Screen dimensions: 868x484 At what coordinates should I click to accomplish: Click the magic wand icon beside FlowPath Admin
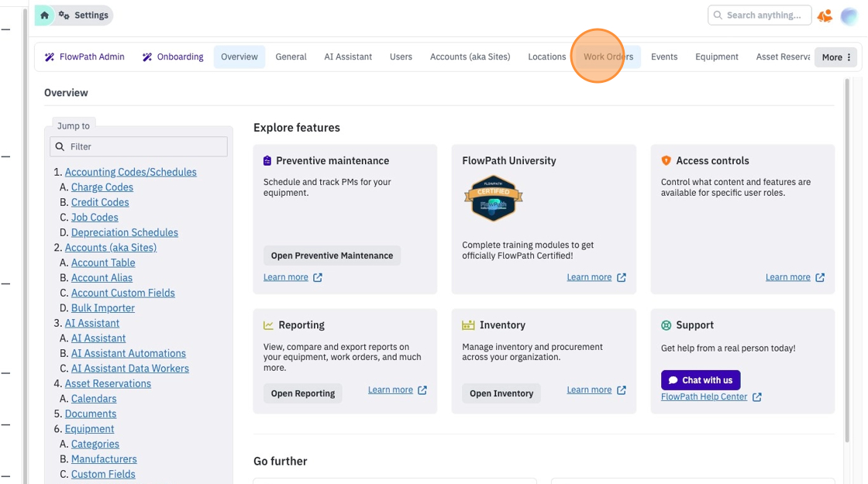pyautogui.click(x=50, y=57)
